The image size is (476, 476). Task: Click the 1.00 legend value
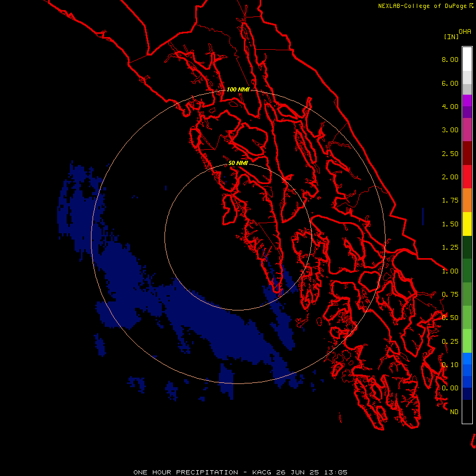[450, 271]
